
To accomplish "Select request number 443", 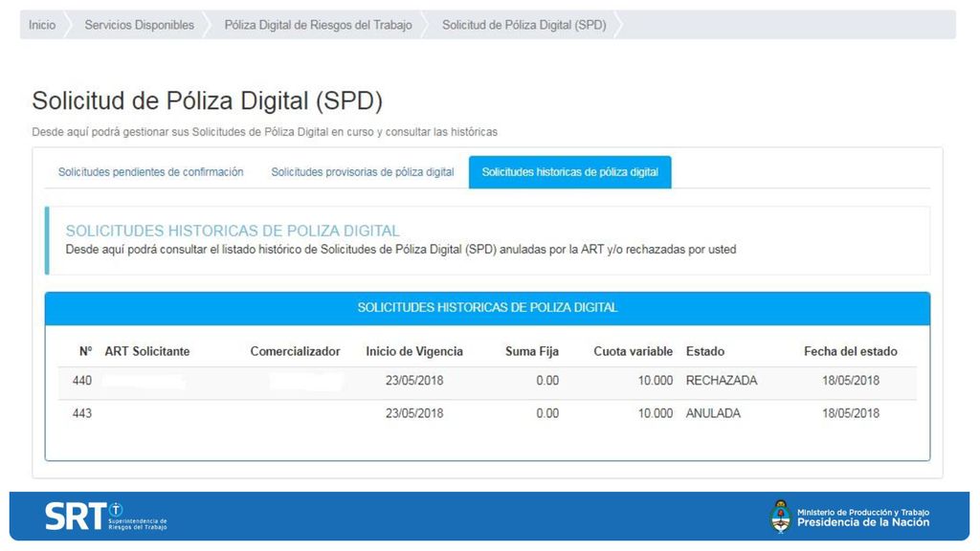I will point(82,413).
